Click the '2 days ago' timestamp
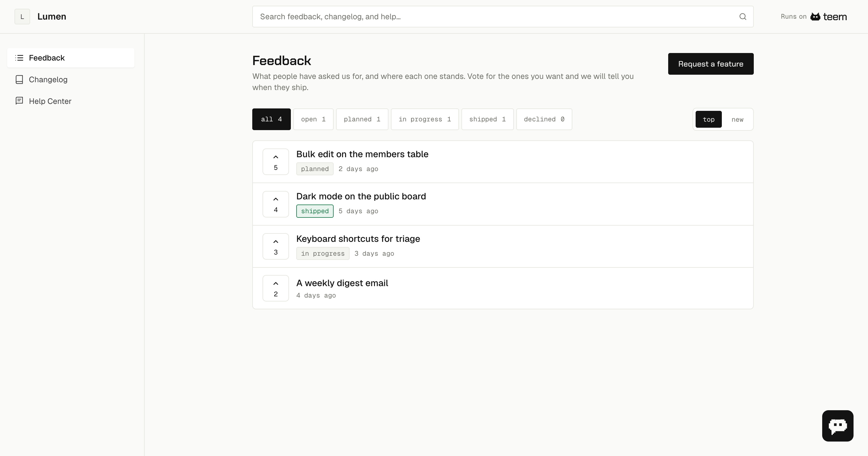Image resolution: width=868 pixels, height=456 pixels. coord(358,169)
